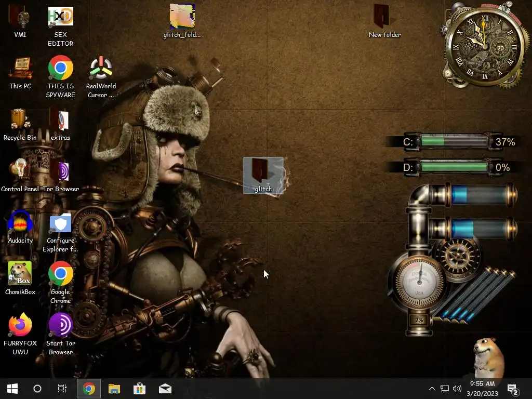Select the New folder desktop icon
Image resolution: width=532 pixels, height=399 pixels.
(385, 21)
